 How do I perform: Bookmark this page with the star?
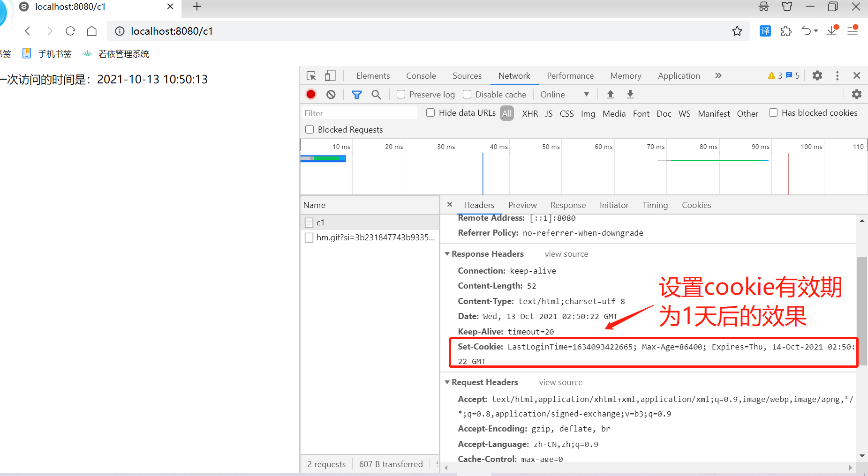(737, 31)
